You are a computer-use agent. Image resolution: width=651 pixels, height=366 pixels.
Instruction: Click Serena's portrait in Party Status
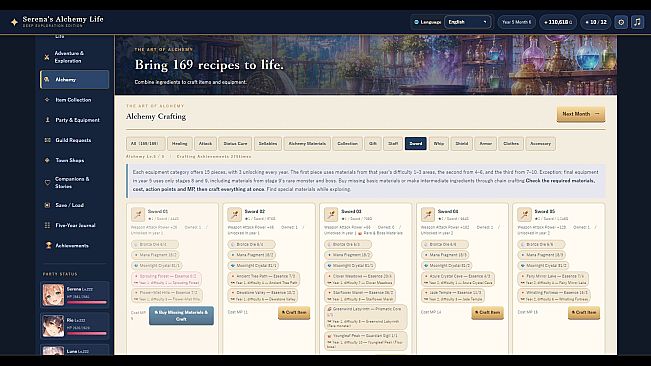(x=53, y=295)
